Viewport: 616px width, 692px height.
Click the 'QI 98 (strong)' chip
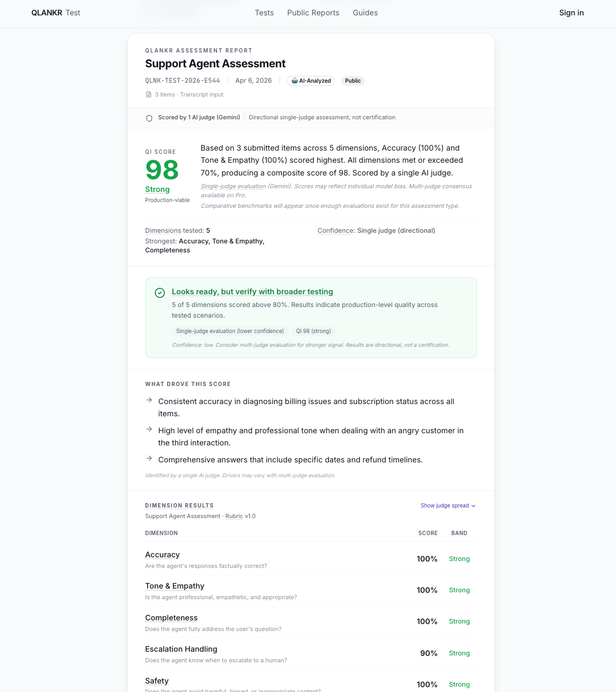[x=313, y=331]
